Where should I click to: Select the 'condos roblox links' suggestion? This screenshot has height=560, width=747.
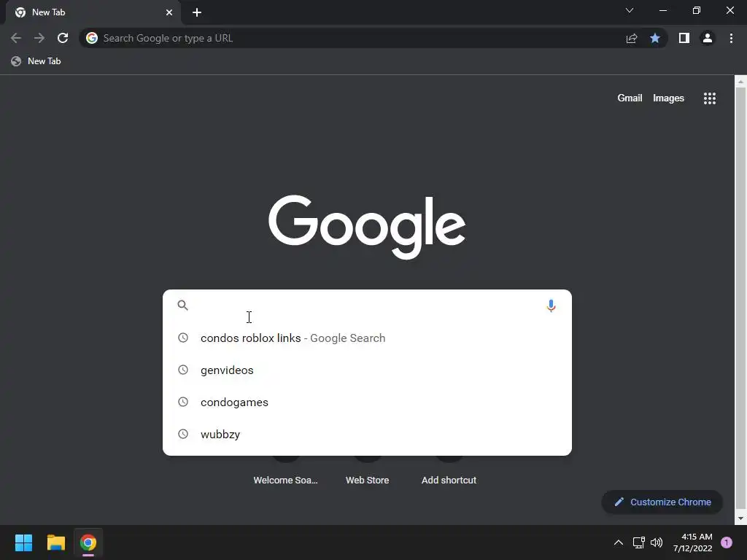(367, 338)
